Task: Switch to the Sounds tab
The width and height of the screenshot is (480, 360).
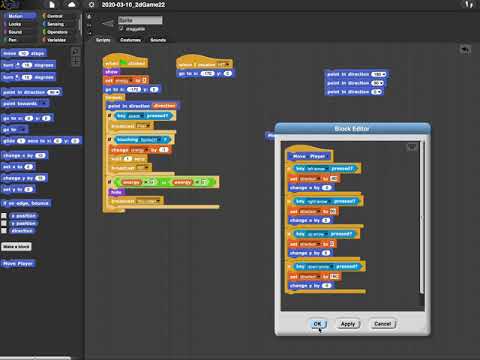Action: click(x=158, y=40)
